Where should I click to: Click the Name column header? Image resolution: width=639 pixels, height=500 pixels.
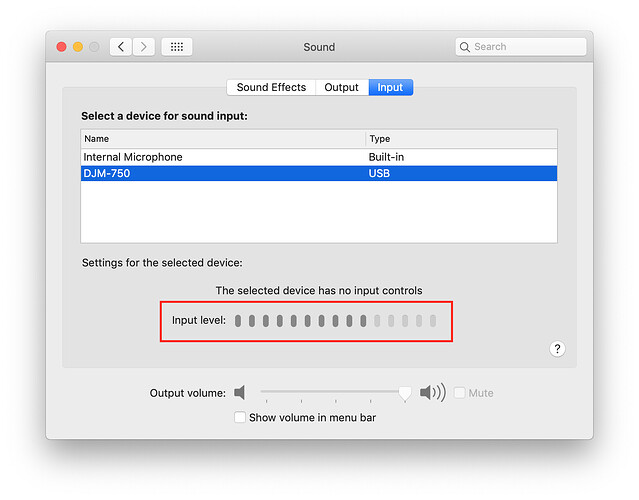click(222, 139)
